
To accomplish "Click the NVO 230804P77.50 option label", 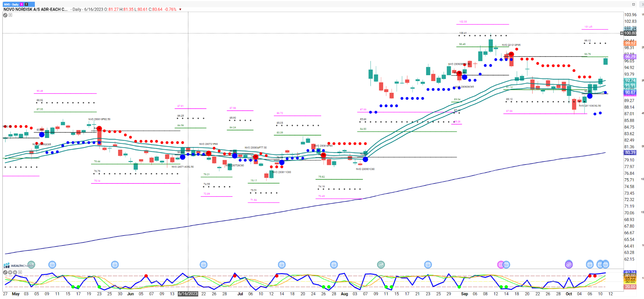I will point(256,148).
